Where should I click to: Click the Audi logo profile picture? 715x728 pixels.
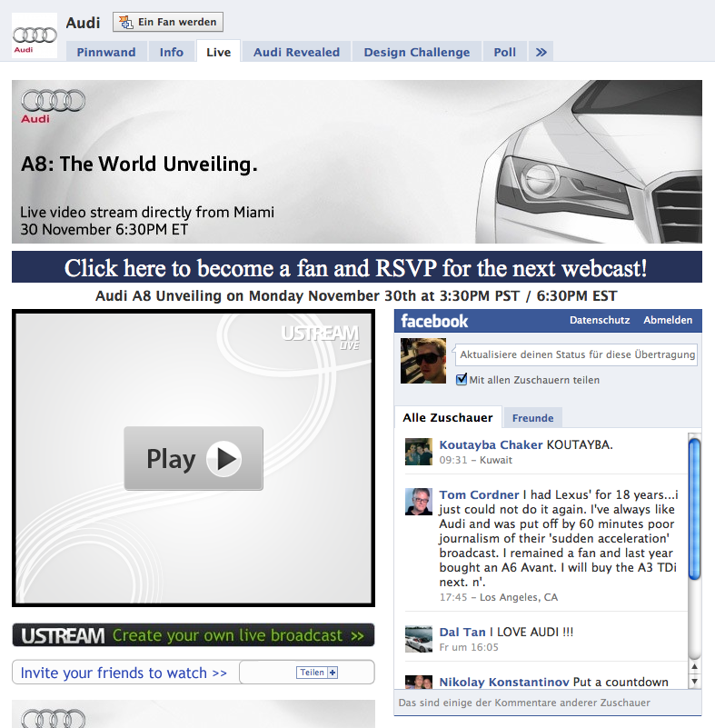(x=35, y=36)
